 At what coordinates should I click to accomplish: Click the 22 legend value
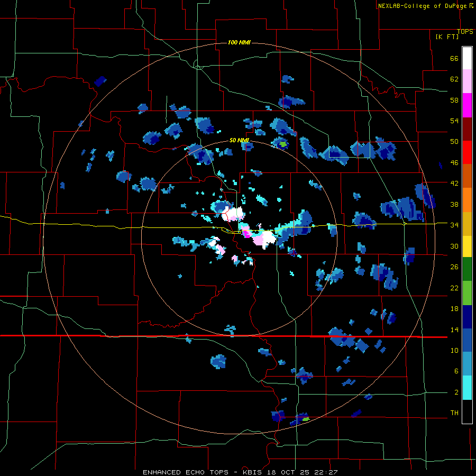coord(454,288)
